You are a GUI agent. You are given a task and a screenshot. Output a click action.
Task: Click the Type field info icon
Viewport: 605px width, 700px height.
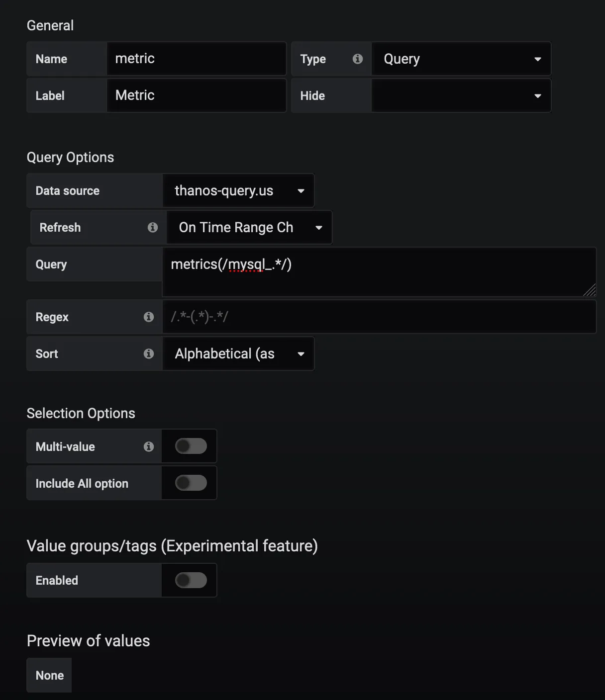pyautogui.click(x=357, y=59)
